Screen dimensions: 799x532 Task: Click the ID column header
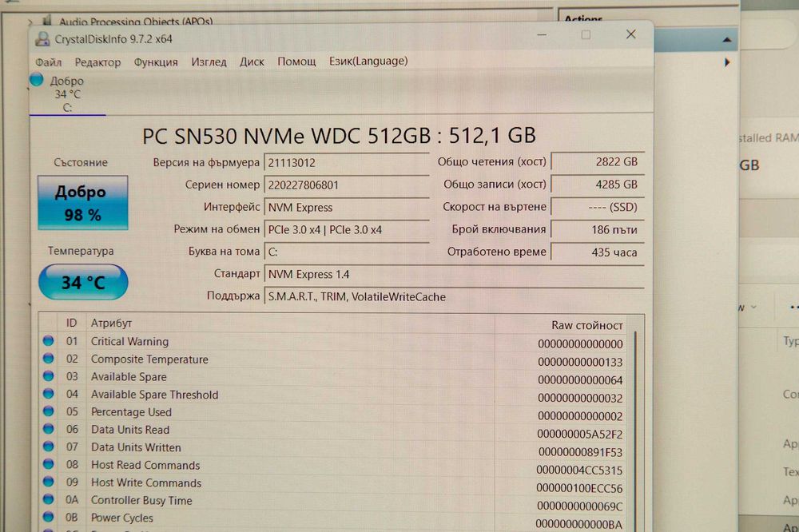71,323
